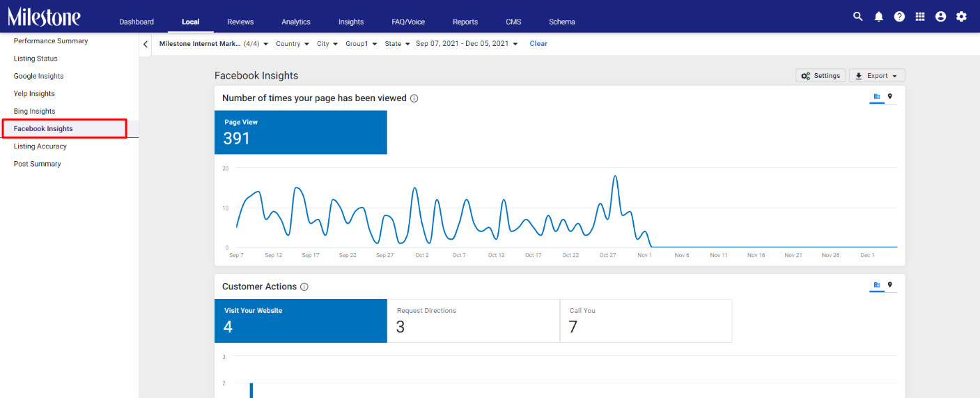The height and width of the screenshot is (398, 980).
Task: Open the user account profile icon
Action: pyautogui.click(x=941, y=17)
